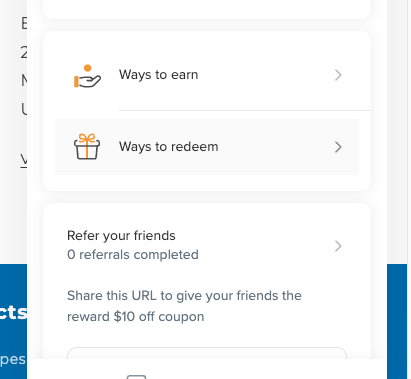This screenshot has height=379, width=411.
Task: Click the bold white heading in blue footer
Action: (x=13, y=312)
